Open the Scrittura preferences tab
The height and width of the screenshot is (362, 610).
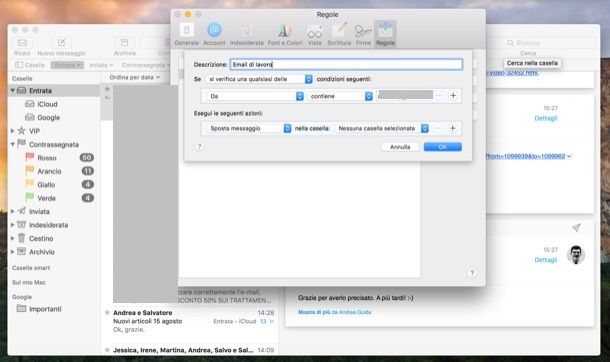[x=339, y=34]
